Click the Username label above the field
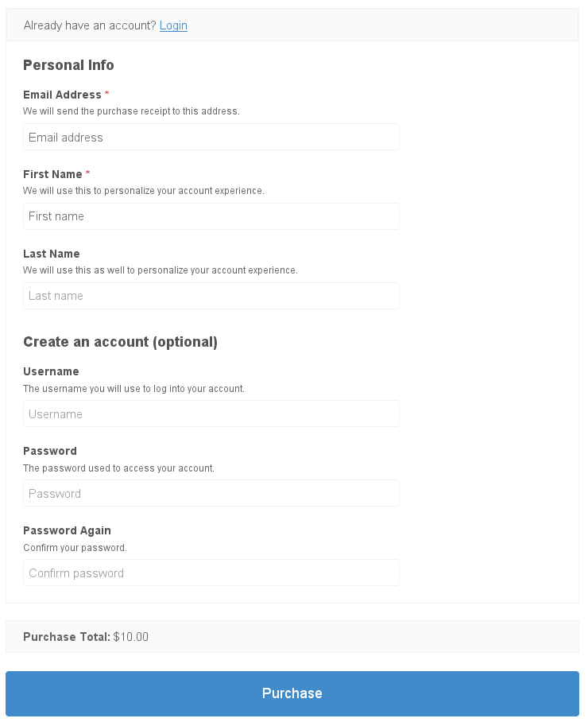 pos(51,371)
